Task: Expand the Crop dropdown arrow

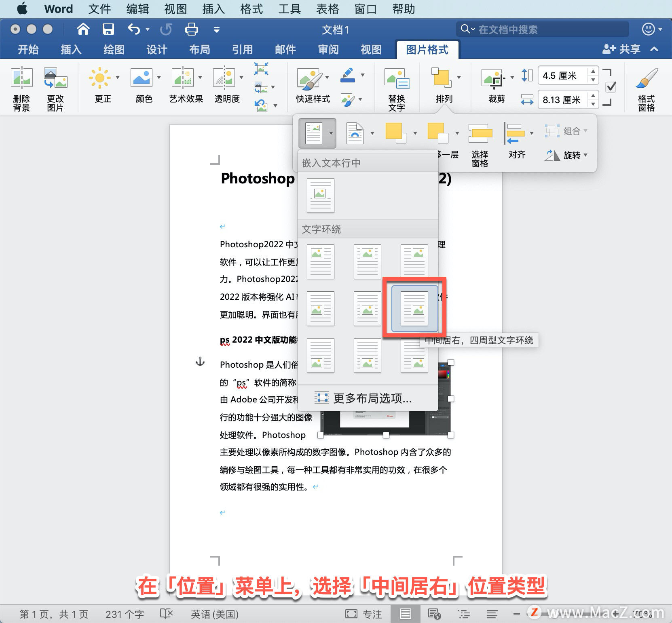Action: coord(512,78)
